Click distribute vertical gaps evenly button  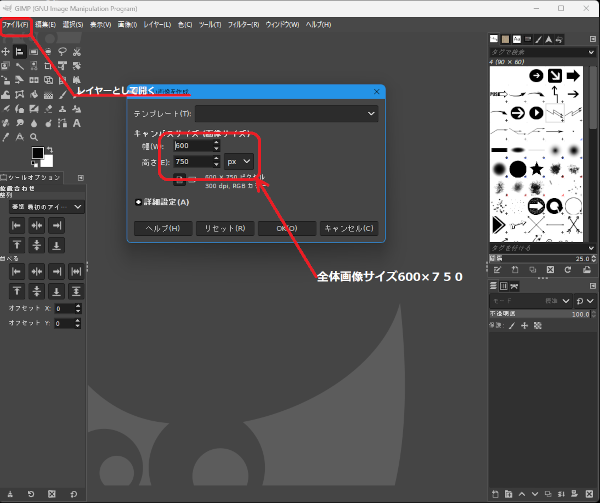pos(76,291)
